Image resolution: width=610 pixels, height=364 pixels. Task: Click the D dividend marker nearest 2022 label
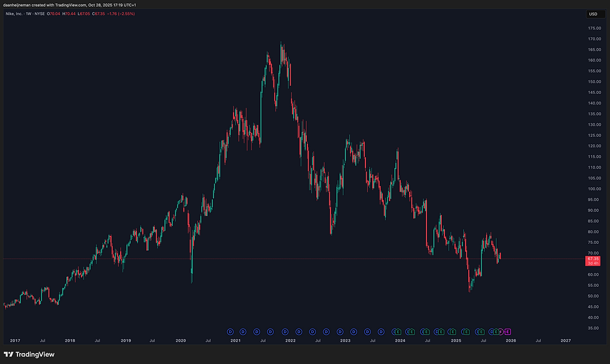point(285,332)
